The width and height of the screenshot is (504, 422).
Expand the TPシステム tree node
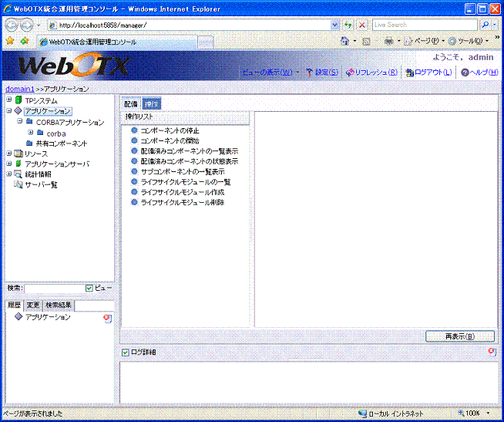tap(8, 100)
